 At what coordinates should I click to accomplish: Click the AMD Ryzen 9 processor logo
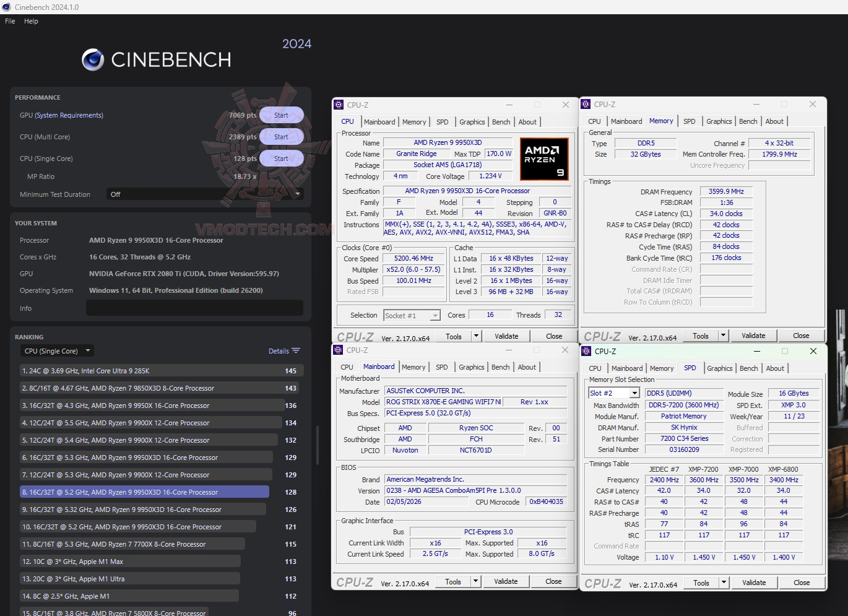544,159
